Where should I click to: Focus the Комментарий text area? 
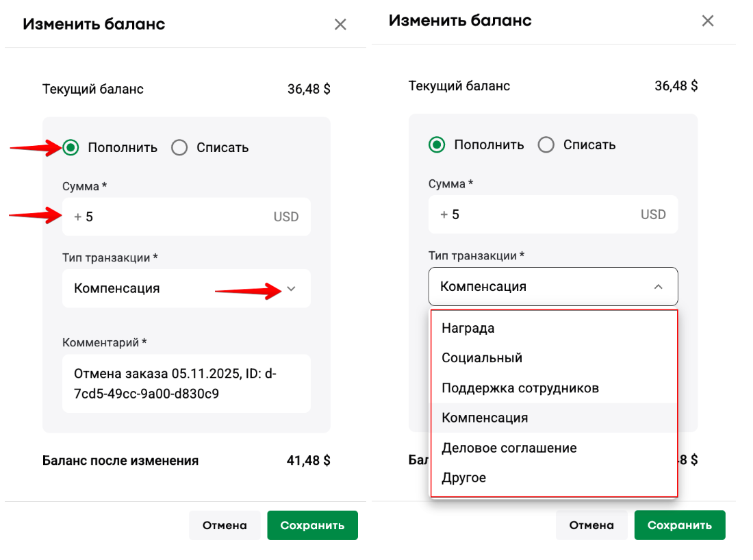tap(186, 383)
